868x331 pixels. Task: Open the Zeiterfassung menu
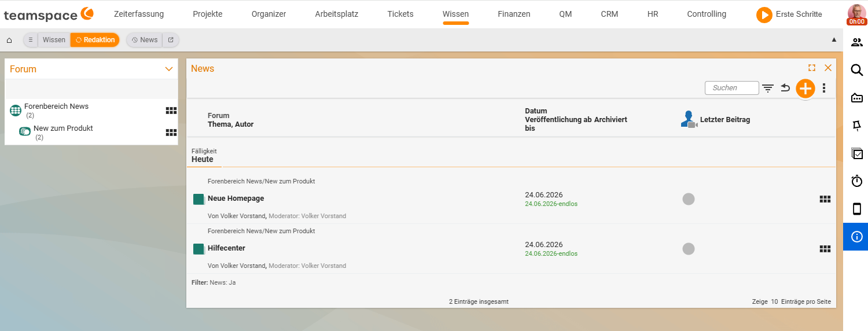coord(139,14)
